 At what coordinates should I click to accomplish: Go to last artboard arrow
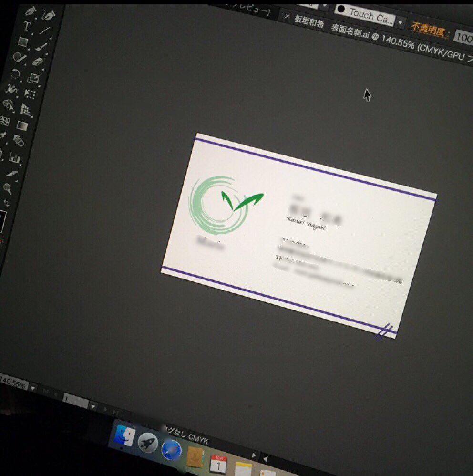115,412
